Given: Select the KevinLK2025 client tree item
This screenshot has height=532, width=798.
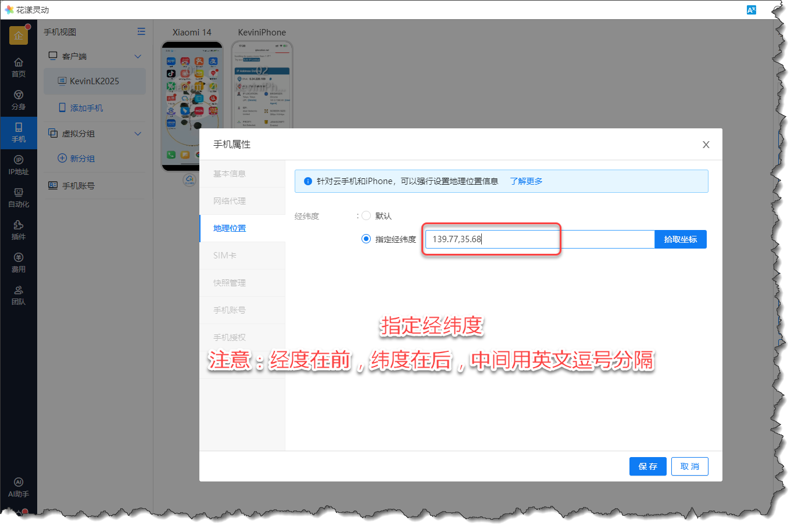Looking at the screenshot, I should click(x=94, y=81).
